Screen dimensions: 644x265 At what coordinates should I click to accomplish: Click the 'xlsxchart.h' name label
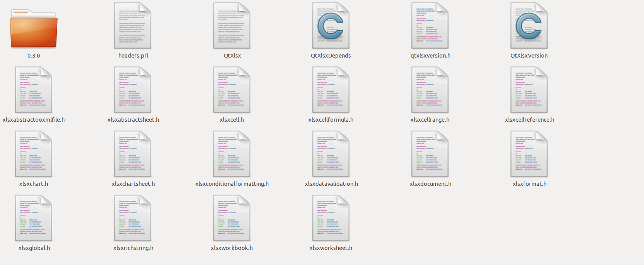[x=34, y=184]
